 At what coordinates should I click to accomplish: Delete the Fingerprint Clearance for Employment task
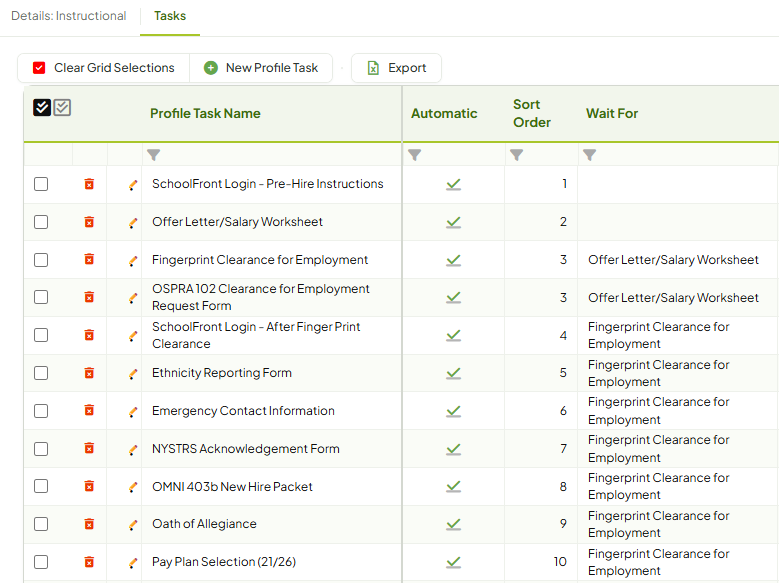click(89, 259)
